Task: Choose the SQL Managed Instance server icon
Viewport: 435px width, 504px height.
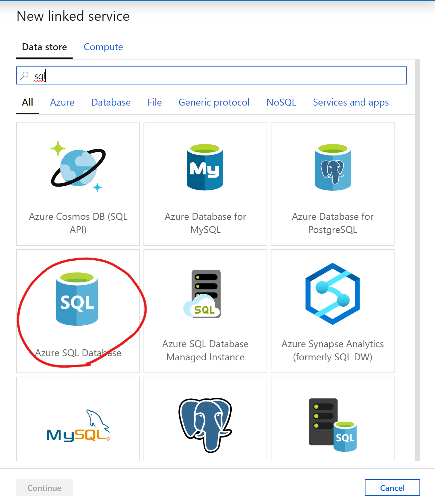Action: (202, 294)
